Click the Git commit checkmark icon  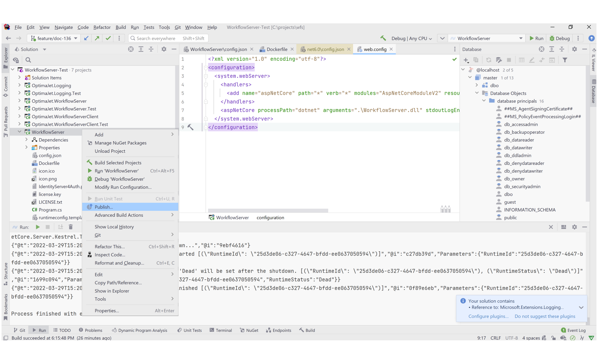(x=108, y=38)
